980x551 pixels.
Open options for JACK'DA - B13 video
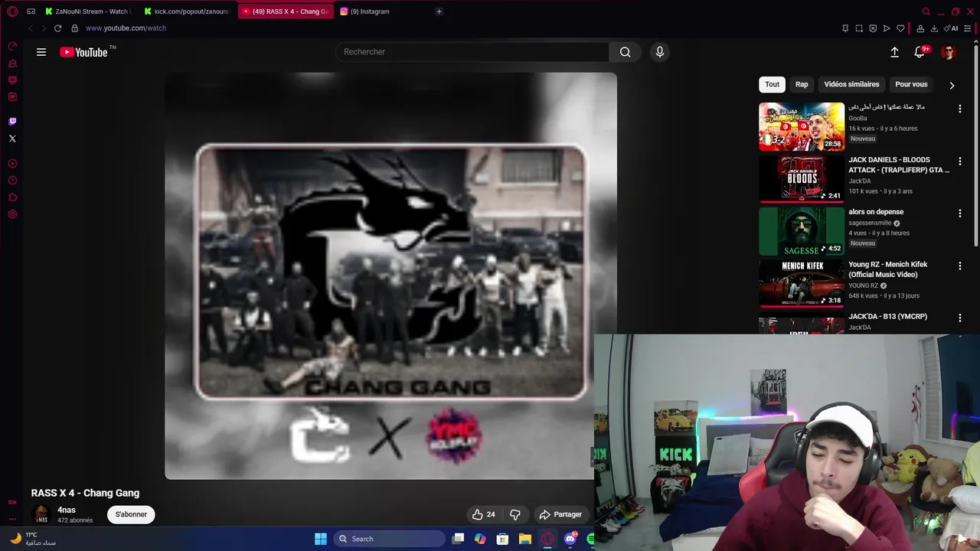(959, 318)
